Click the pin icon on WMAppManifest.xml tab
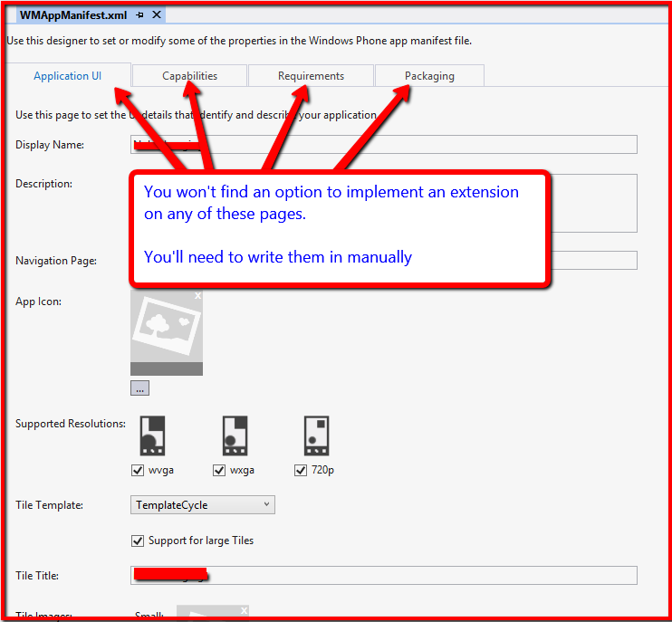The height and width of the screenshot is (622, 672). click(x=139, y=15)
